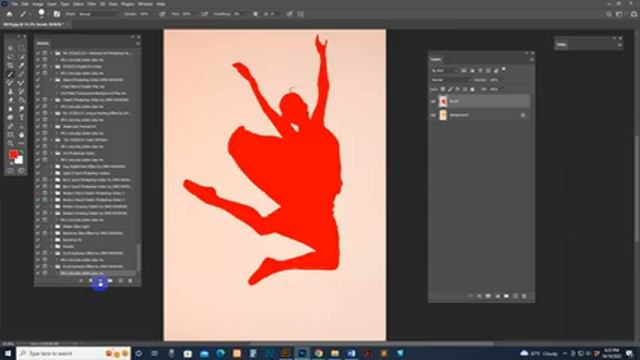Begin recording in the Actions panel
The height and width of the screenshot is (360, 640).
coord(91,281)
